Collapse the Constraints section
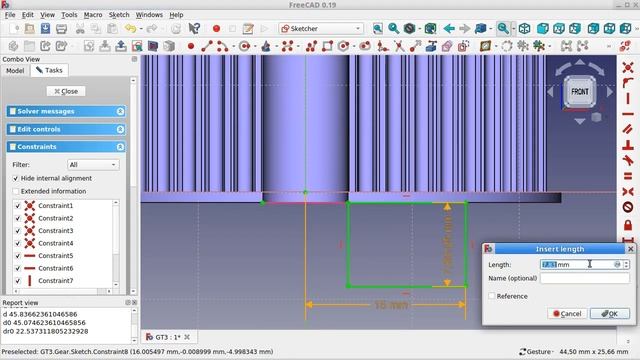The height and width of the screenshot is (360, 640). [x=120, y=147]
